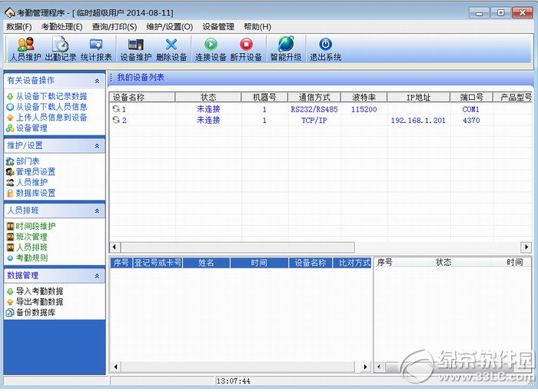Click sidebar 人员维护 small icon
Viewport: 538px width, 392px height.
tap(10, 183)
